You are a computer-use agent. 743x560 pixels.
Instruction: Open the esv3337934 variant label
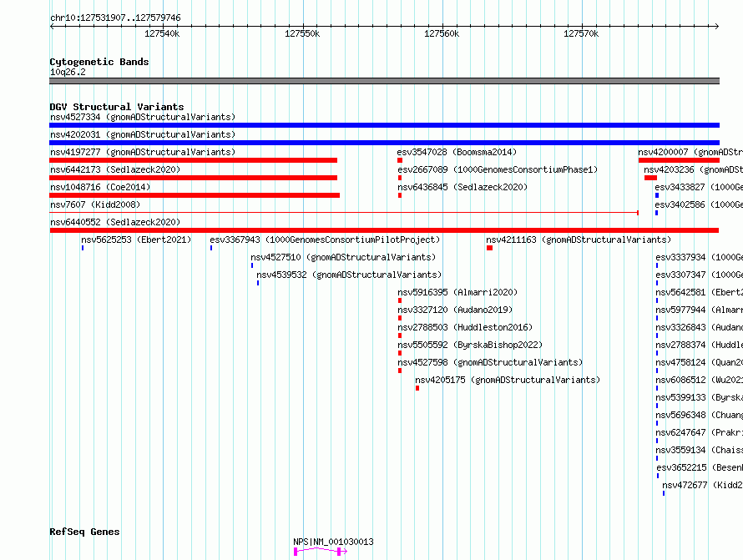[700, 257]
